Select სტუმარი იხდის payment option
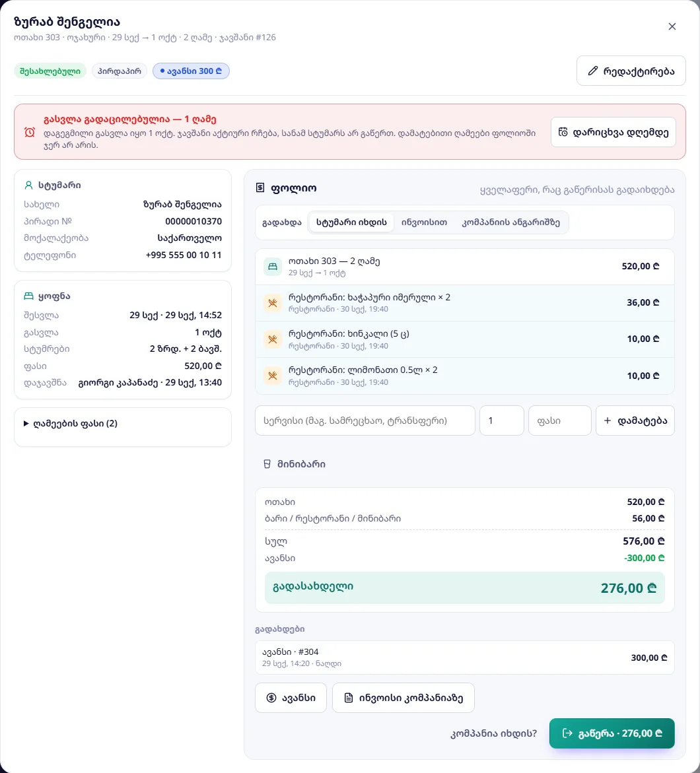Viewport: 700px width, 773px height. click(x=351, y=222)
